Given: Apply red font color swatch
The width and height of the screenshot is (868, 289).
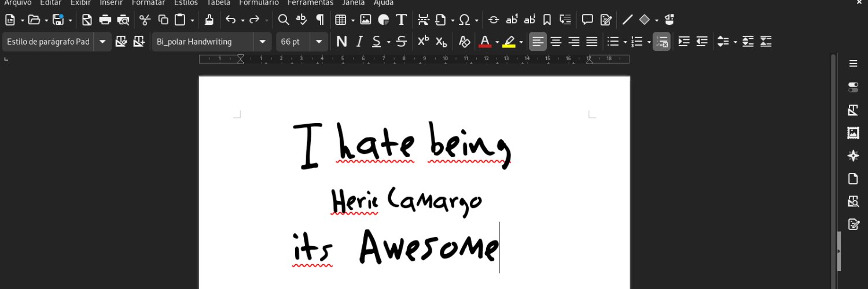Looking at the screenshot, I should [485, 42].
